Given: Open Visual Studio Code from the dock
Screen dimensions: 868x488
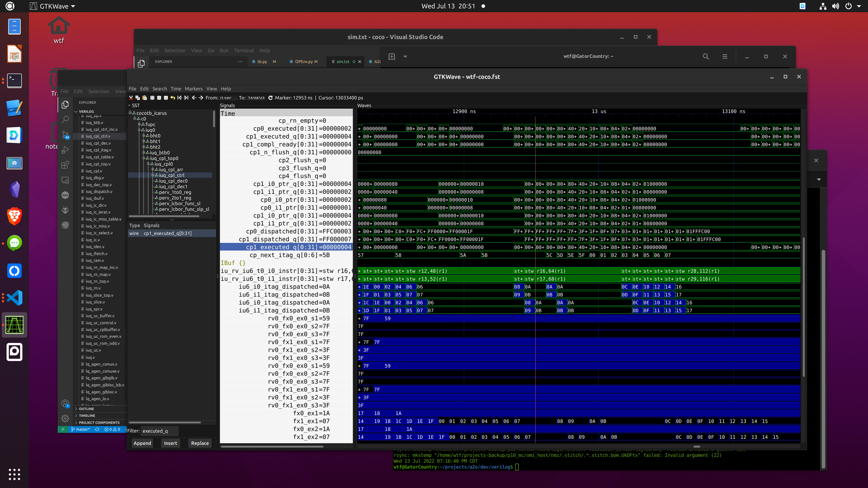Looking at the screenshot, I should tap(14, 298).
